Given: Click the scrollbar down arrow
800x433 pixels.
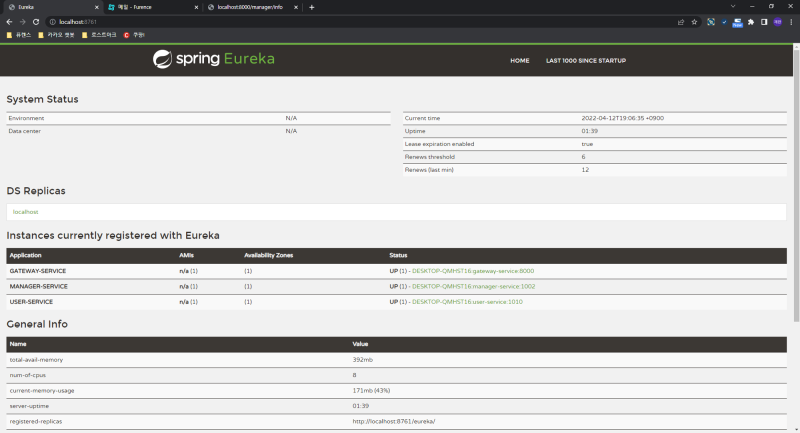Looking at the screenshot, I should [796, 429].
